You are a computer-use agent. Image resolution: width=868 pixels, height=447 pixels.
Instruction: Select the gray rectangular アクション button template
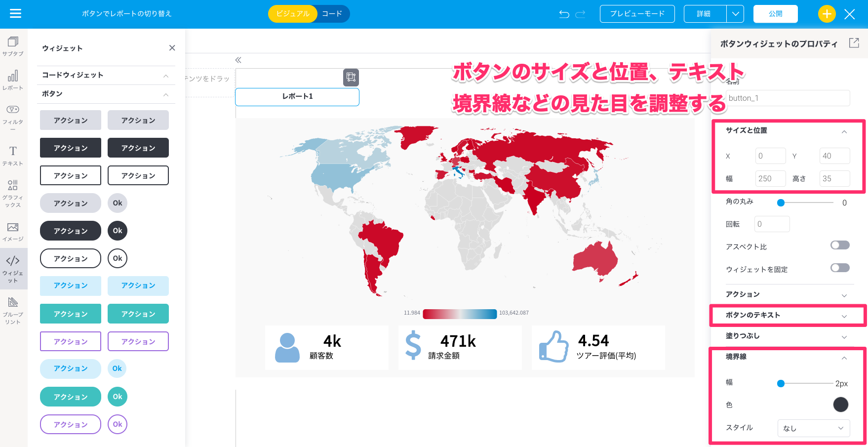click(71, 120)
